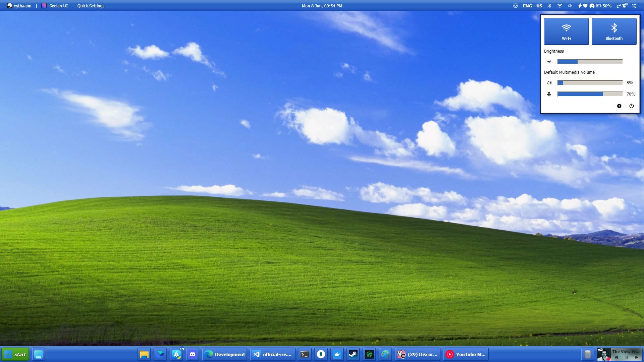Viewport: 644px width, 362px height.
Task: Skip to previous track in media player
Action: tap(616, 357)
